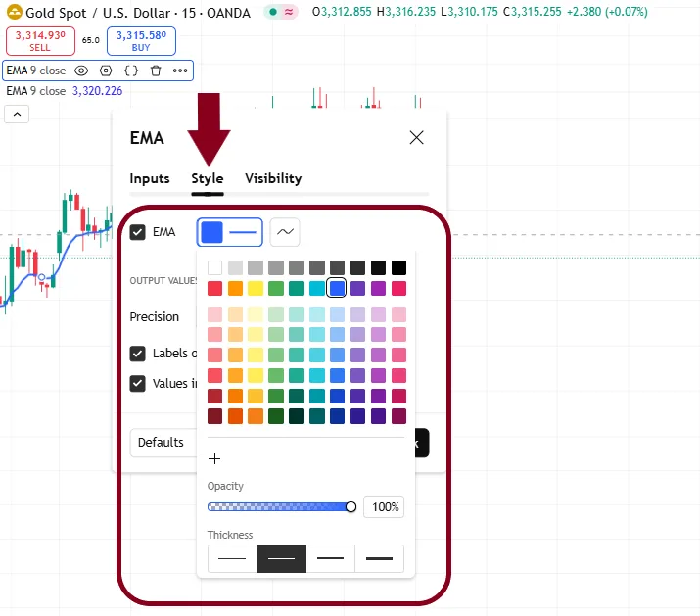The image size is (700, 616).
Task: Switch to the Inputs tab
Action: tap(150, 178)
